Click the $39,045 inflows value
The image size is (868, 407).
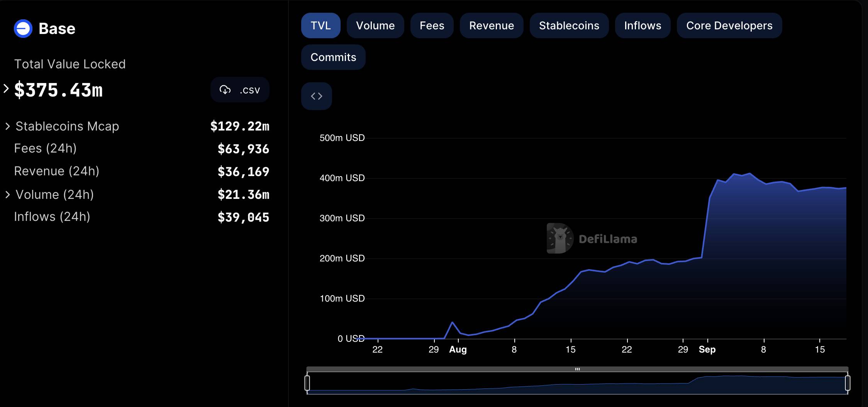point(243,217)
